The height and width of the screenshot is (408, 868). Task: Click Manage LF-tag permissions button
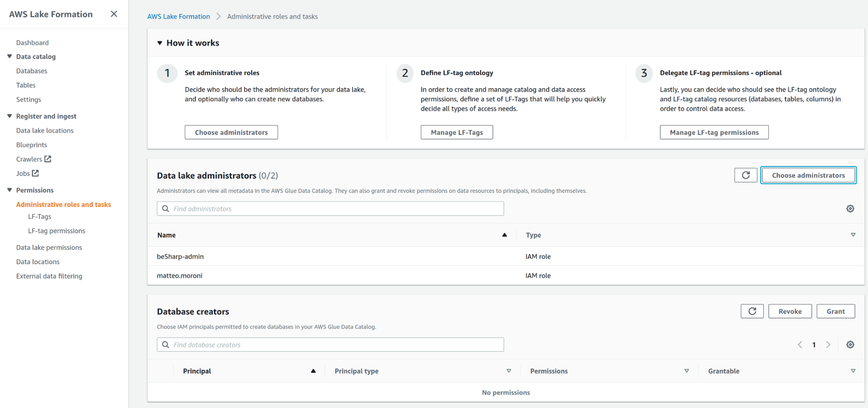pyautogui.click(x=714, y=132)
